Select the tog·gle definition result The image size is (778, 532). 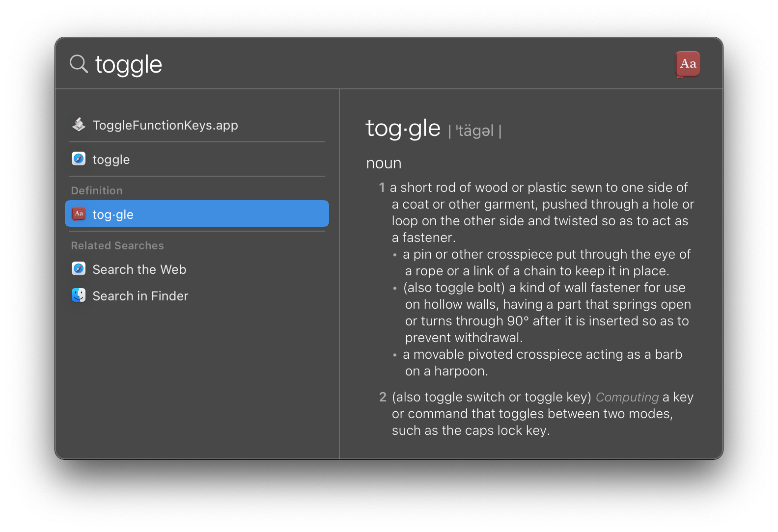pos(196,214)
